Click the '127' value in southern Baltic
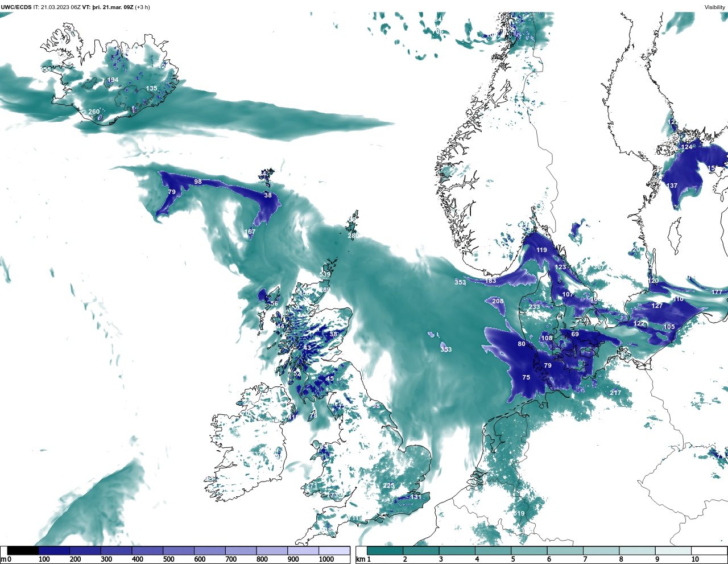The width and height of the screenshot is (728, 564). [657, 306]
